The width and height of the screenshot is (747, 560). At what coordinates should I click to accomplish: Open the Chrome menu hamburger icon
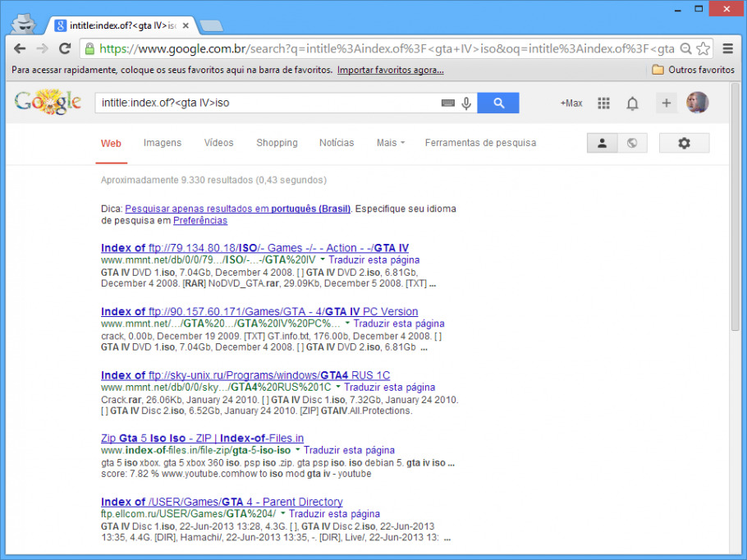tap(727, 48)
